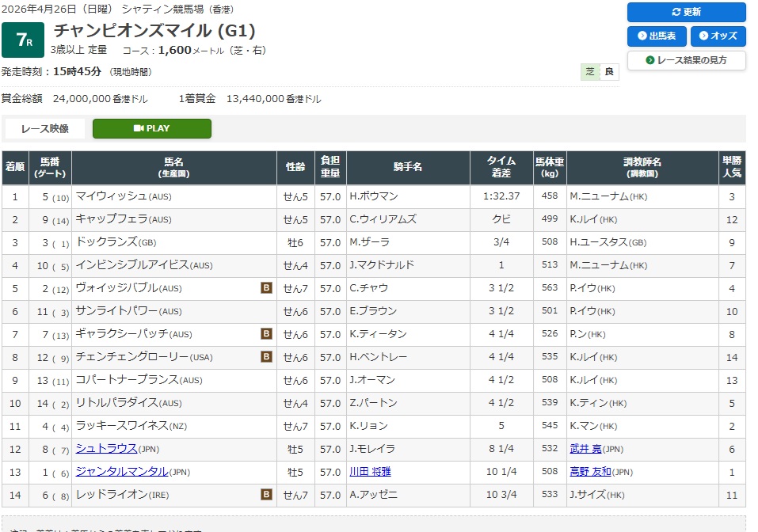Screen dimensions: 758x532
Task: Open the オッズ odds page
Action: 718,36
